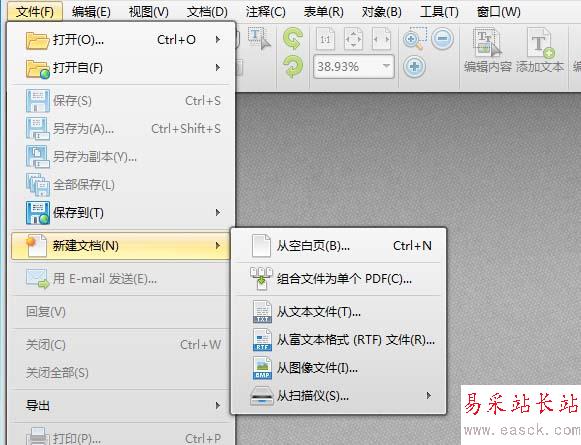
Task: Select the 添加文本 add text tool
Action: coord(540,51)
